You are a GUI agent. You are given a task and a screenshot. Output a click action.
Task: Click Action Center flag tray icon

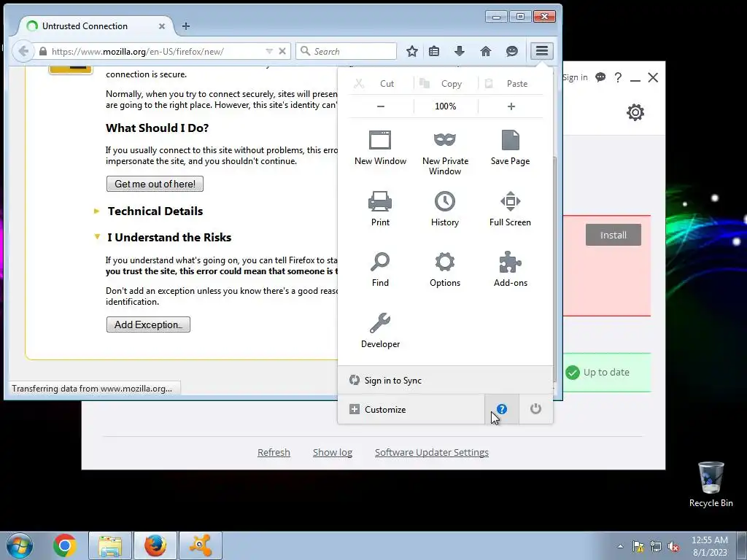[x=638, y=547]
